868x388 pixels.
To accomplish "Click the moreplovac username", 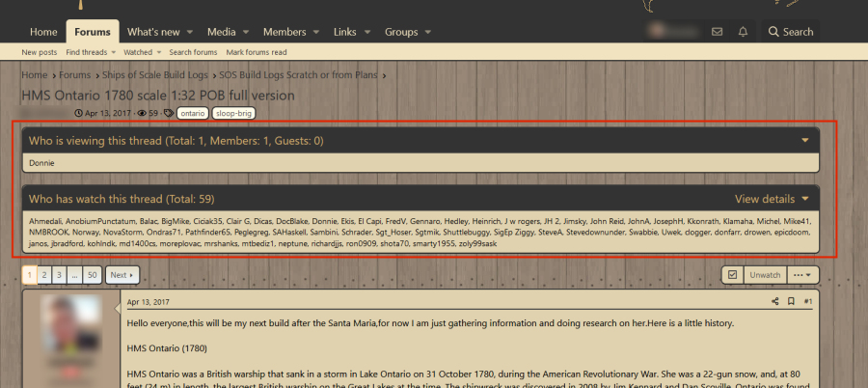I will [x=179, y=243].
